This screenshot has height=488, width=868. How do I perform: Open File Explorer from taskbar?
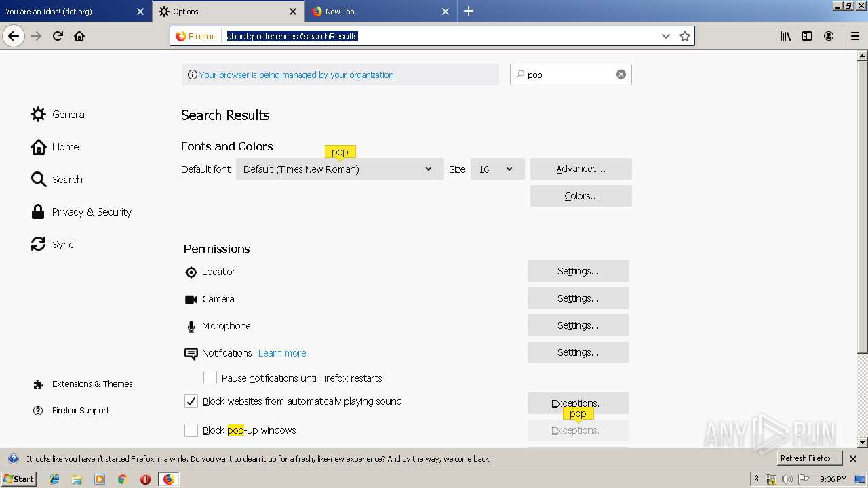(x=77, y=479)
